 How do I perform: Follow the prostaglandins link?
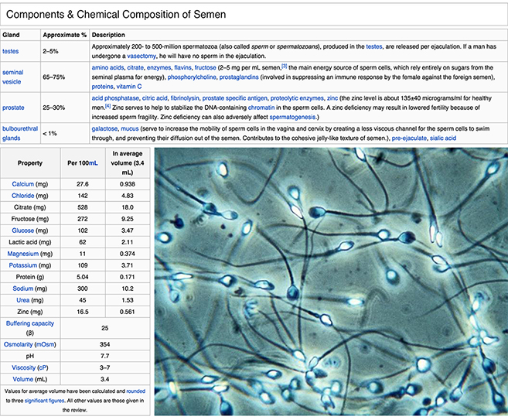point(239,77)
